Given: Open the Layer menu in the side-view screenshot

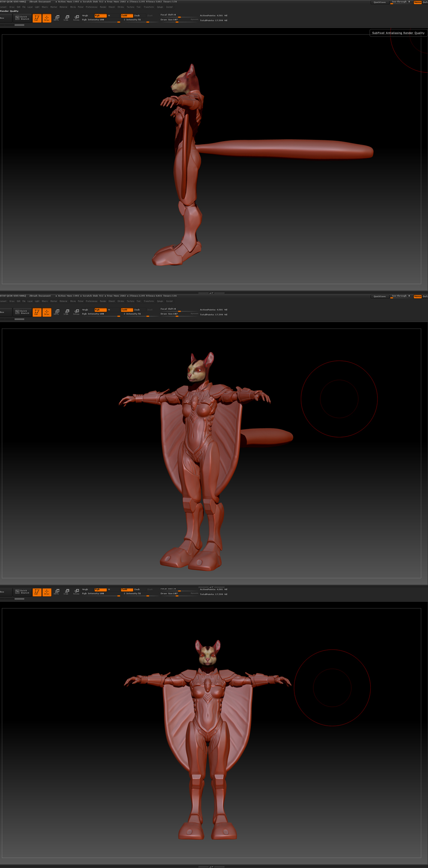Looking at the screenshot, I should coord(30,7).
